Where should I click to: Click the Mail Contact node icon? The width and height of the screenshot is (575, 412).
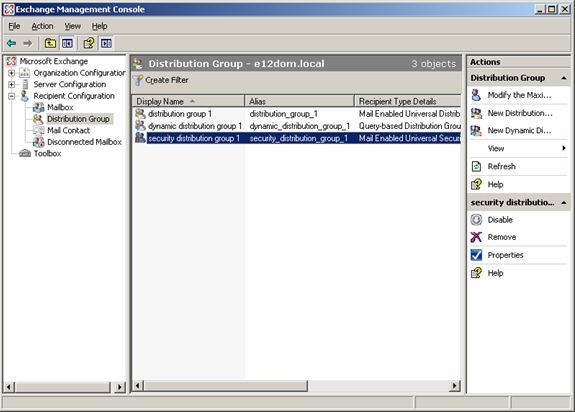(x=39, y=130)
